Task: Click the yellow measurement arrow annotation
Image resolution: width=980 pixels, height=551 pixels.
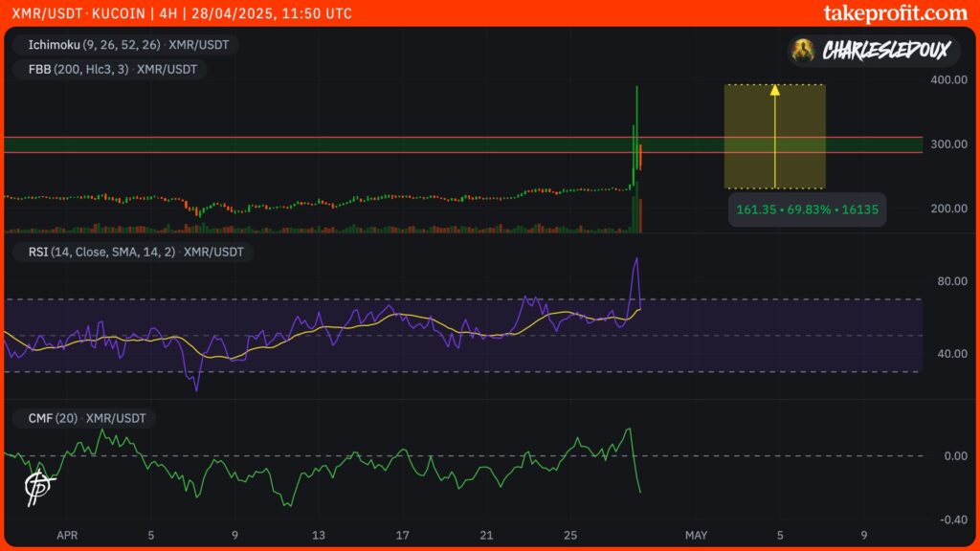Action: 777,134
